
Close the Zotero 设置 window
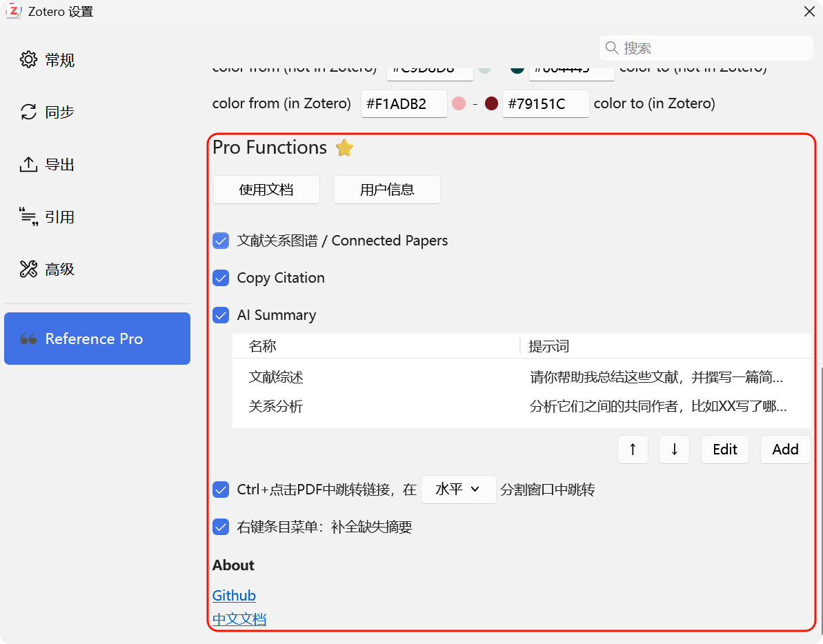[x=809, y=12]
